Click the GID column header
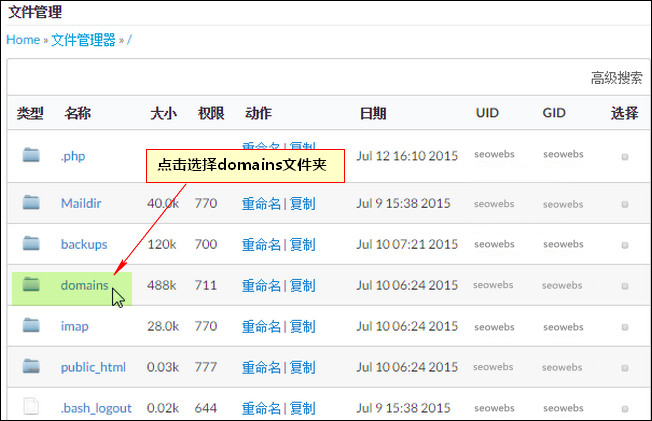The width and height of the screenshot is (652, 421). click(x=554, y=113)
